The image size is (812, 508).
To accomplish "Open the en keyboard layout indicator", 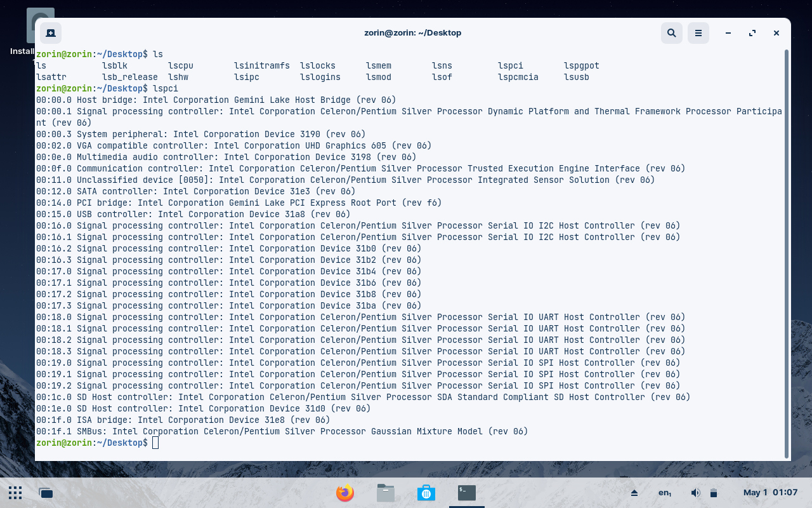I will 665,493.
